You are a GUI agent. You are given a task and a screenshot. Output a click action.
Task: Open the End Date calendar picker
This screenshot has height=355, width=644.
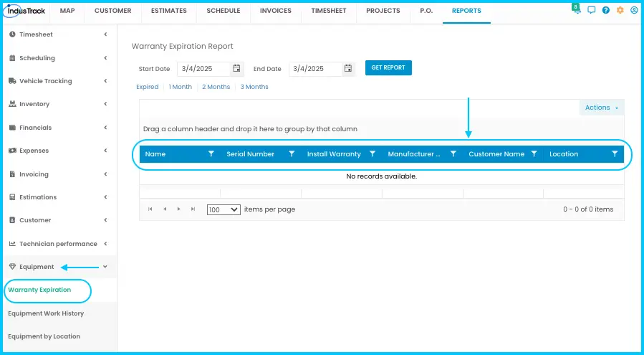(x=348, y=68)
